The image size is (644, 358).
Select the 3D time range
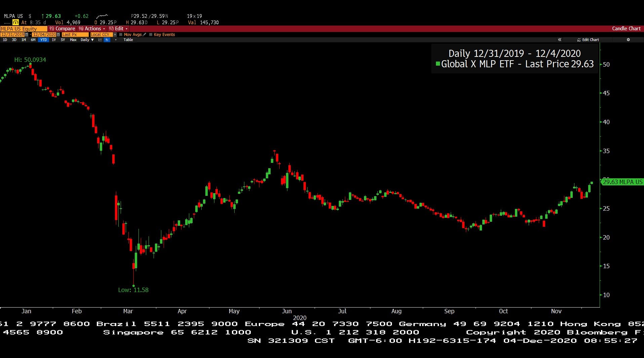coord(14,40)
